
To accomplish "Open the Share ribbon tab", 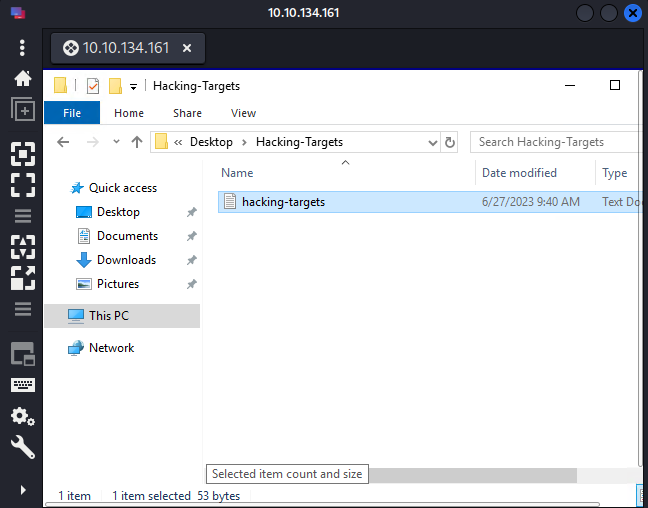I will click(187, 113).
